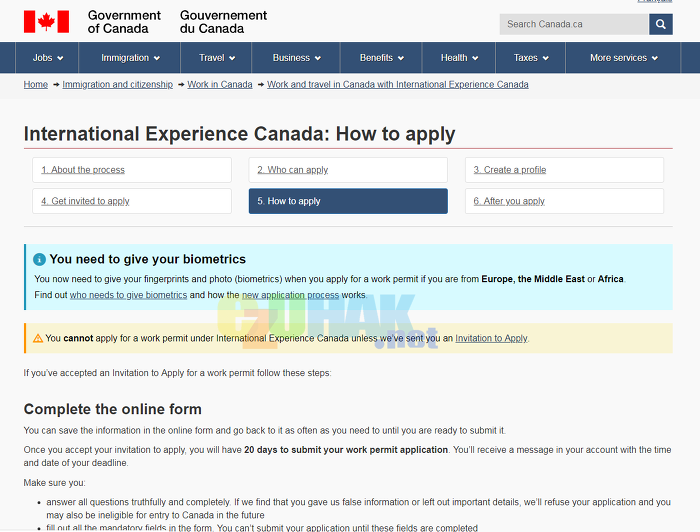Focus the Search Canada.ca field
Screen dimensions: 700x532
click(574, 24)
